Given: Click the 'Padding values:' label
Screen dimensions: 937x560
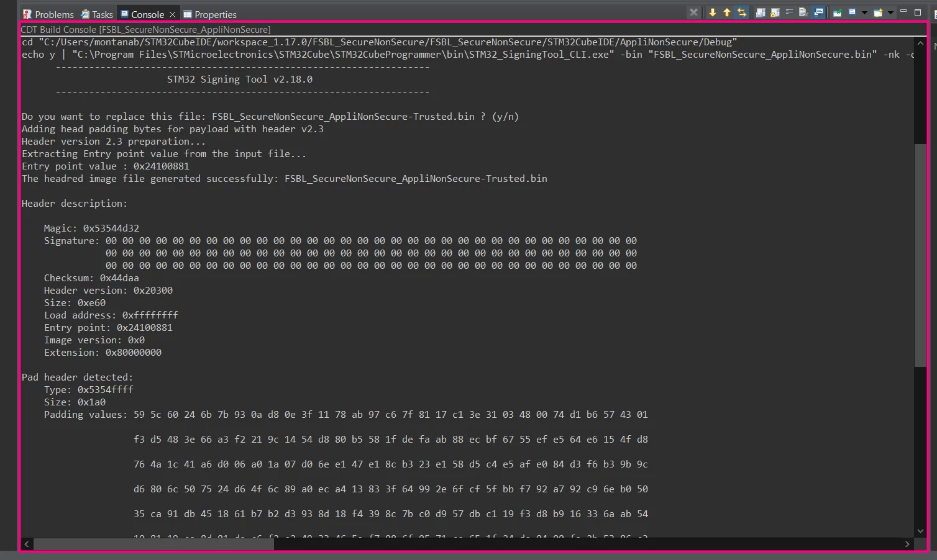Looking at the screenshot, I should pos(86,414).
